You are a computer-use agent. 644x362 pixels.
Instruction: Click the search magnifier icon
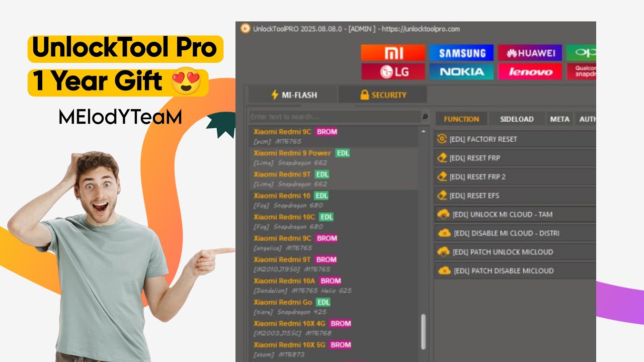tap(425, 117)
